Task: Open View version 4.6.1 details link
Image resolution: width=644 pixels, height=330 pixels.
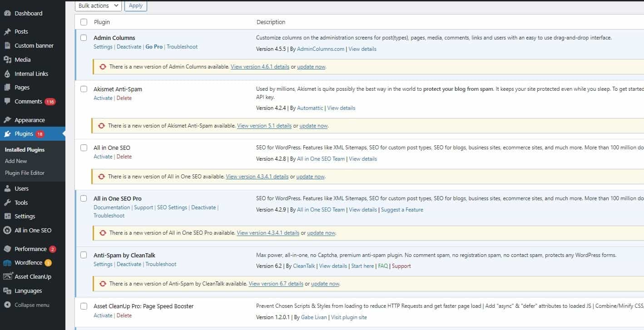Action: click(x=260, y=67)
